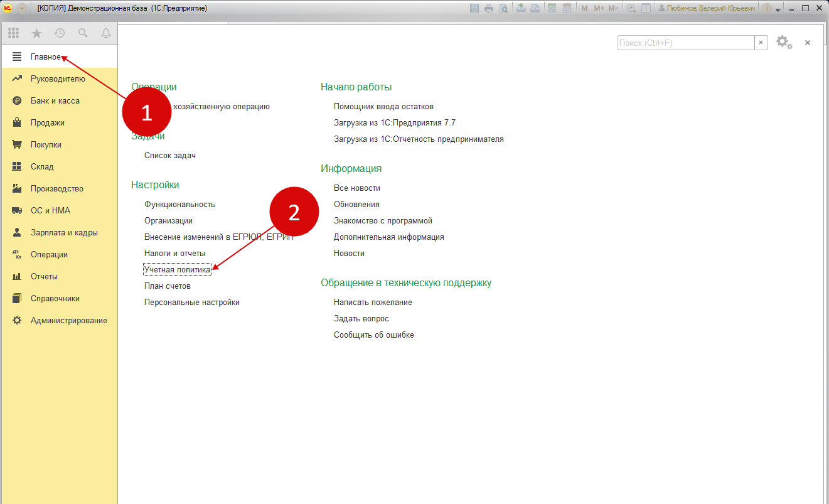Open Написать пожелание link
This screenshot has width=829, height=504.
pos(373,302)
